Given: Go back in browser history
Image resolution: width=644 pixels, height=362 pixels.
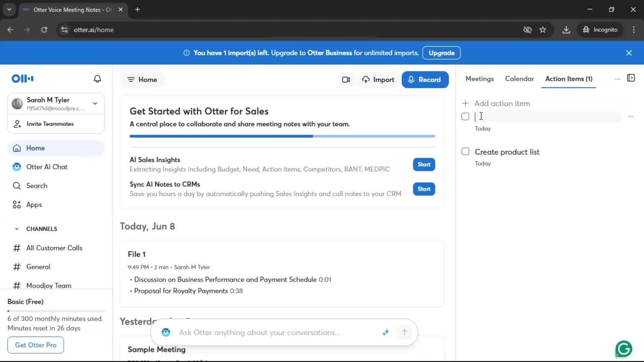Looking at the screenshot, I should pyautogui.click(x=10, y=30).
